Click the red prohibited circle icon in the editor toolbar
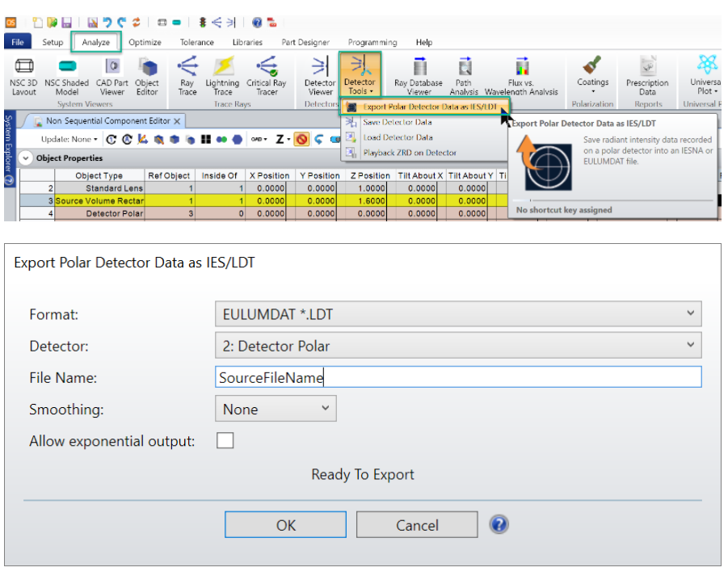728x580 pixels. tap(302, 139)
